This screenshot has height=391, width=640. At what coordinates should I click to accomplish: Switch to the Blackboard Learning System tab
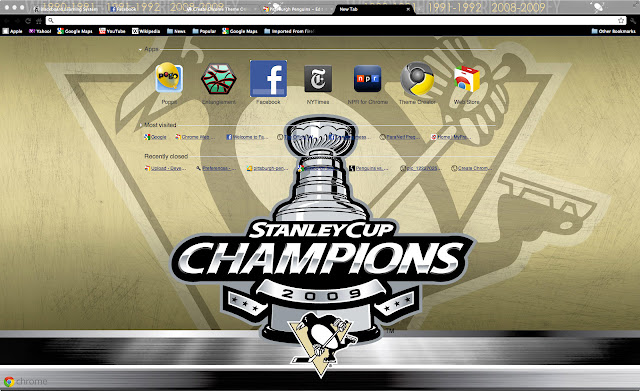pos(65,9)
